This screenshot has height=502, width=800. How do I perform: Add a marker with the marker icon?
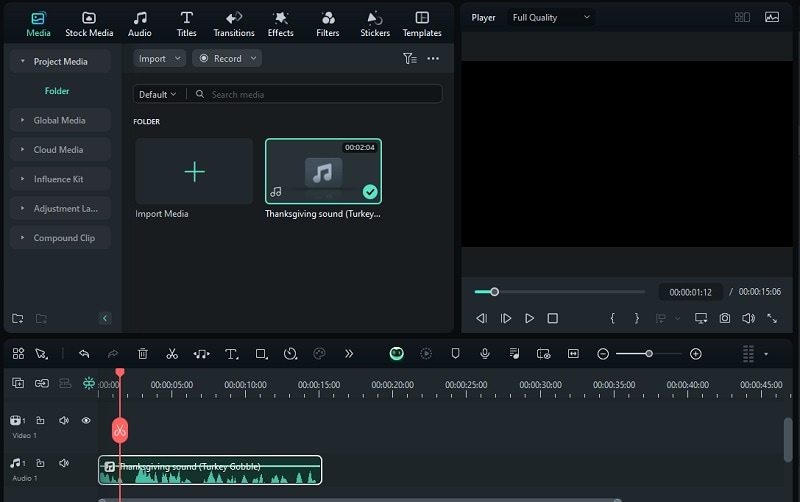pos(456,354)
